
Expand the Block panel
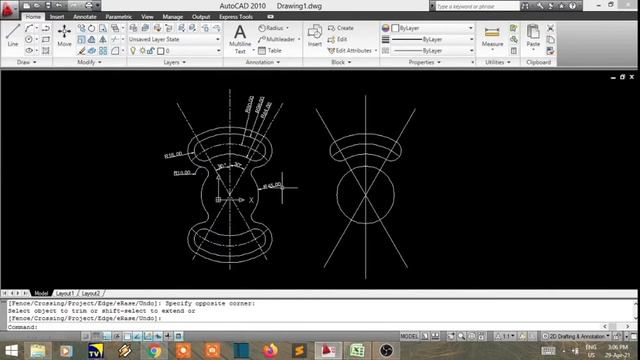341,62
